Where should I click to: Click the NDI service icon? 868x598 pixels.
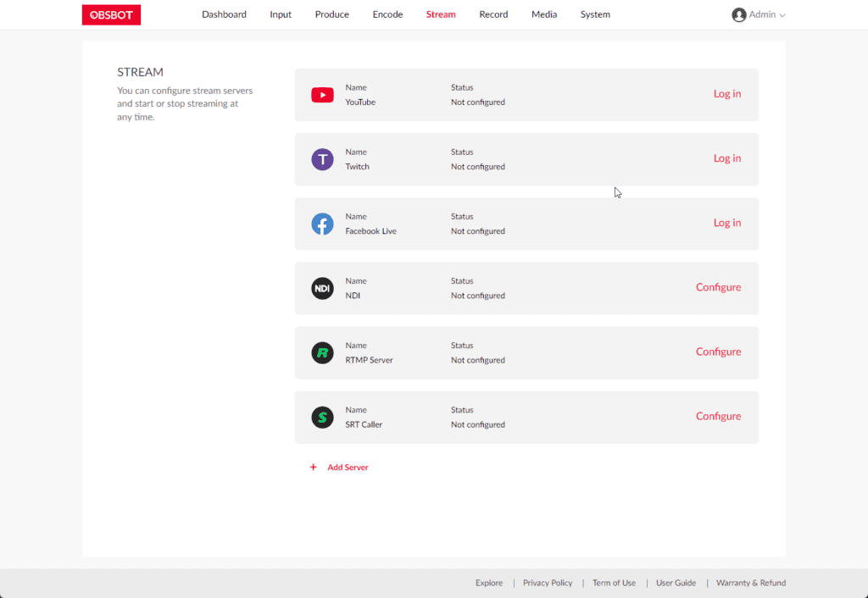322,288
